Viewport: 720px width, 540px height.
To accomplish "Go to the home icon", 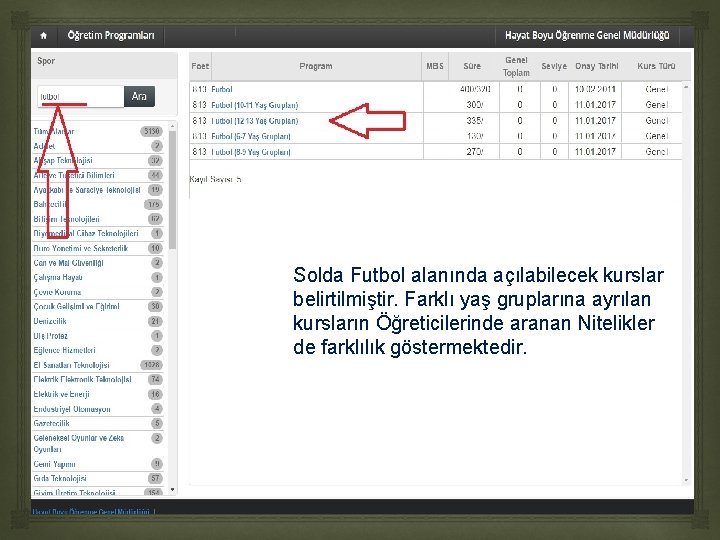I will (44, 35).
